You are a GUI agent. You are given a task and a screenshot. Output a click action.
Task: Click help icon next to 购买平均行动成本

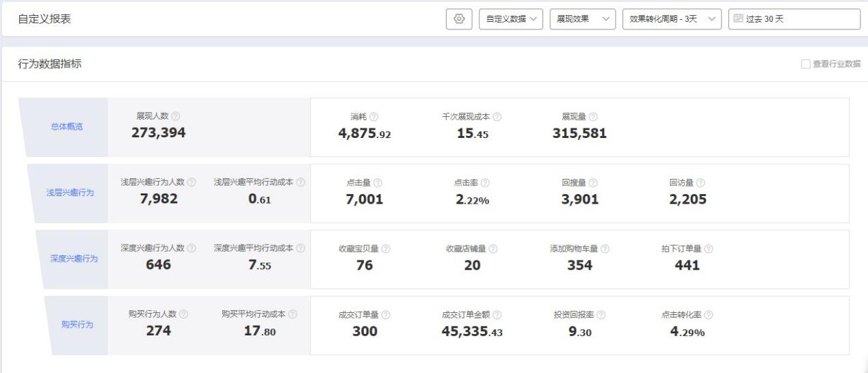point(293,314)
